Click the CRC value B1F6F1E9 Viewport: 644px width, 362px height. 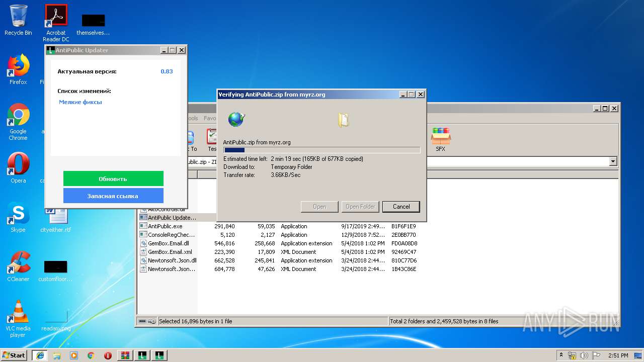(404, 226)
